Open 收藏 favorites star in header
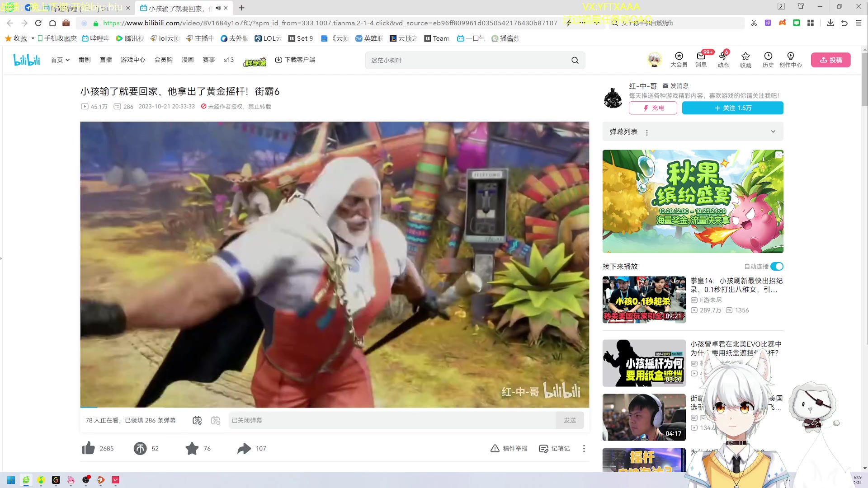868x488 pixels. (745, 60)
